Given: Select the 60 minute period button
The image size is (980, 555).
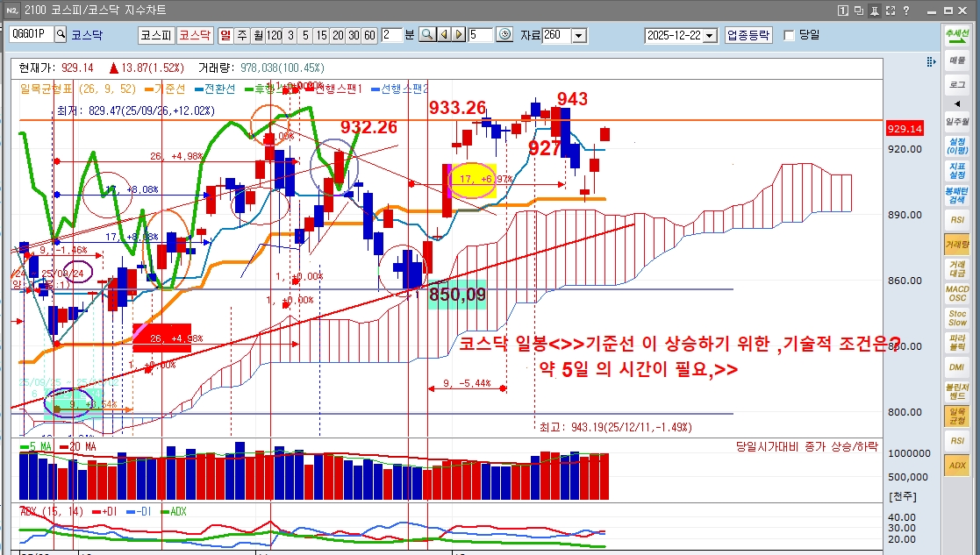Looking at the screenshot, I should click(369, 36).
